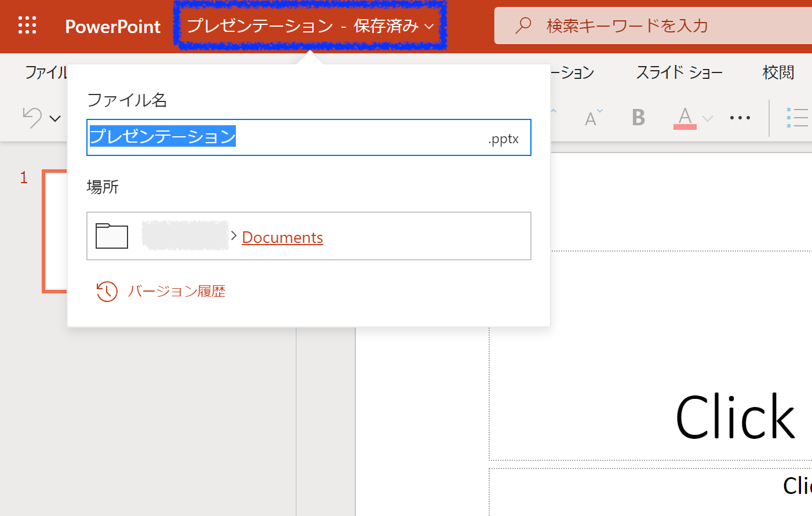Open the 校閲 tab

778,72
